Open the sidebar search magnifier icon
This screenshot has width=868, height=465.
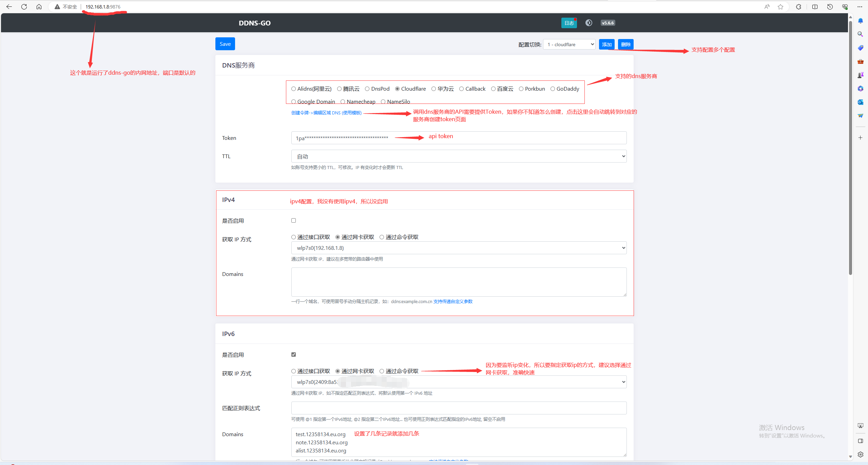(x=860, y=34)
